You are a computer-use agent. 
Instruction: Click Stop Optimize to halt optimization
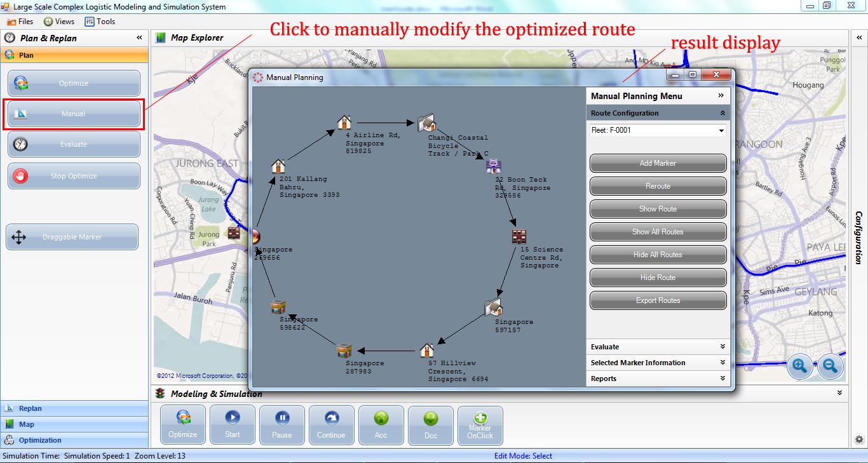tap(74, 176)
